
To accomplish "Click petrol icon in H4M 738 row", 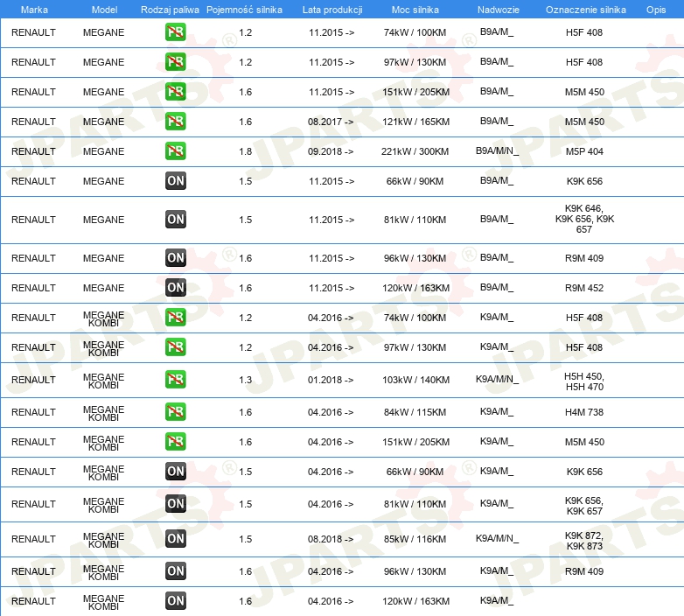I will tap(175, 412).
